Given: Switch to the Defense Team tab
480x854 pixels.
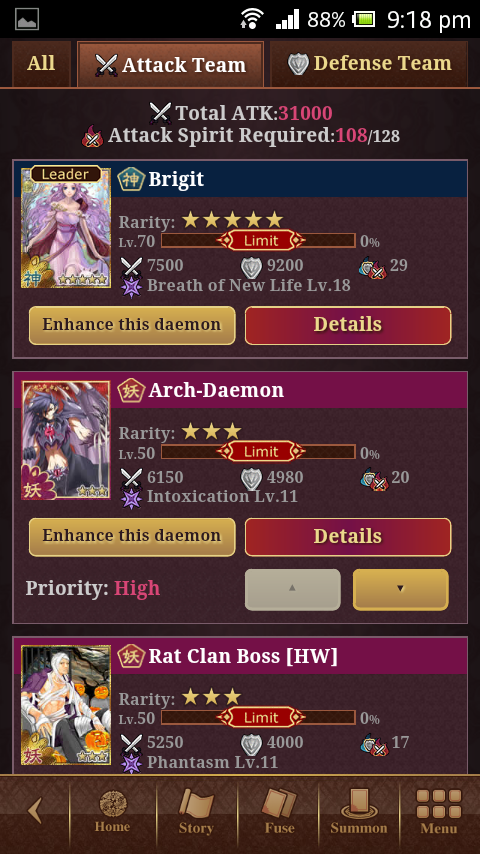Looking at the screenshot, I should (x=369, y=64).
